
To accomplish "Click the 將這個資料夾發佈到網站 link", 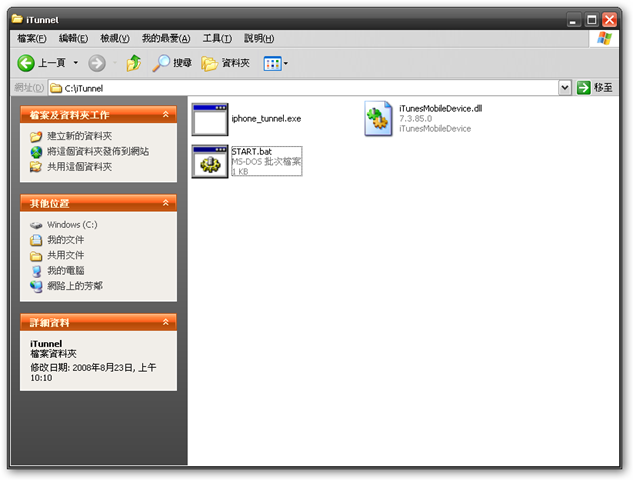I will coord(98,151).
